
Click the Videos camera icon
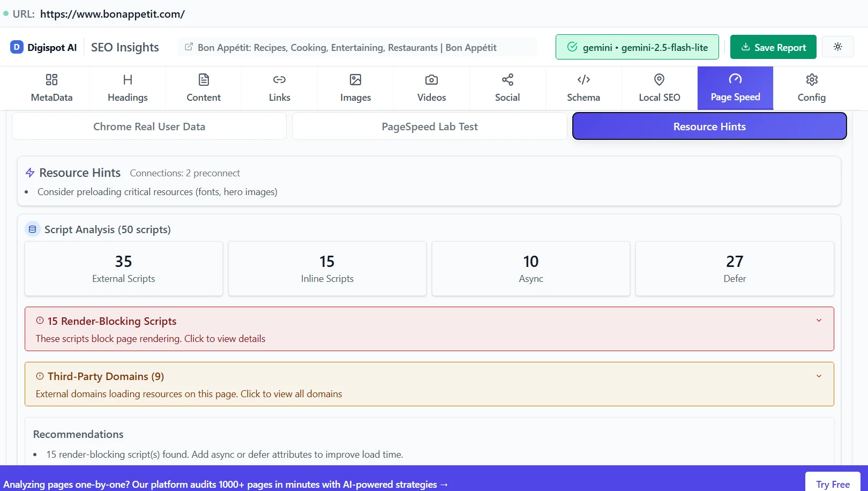(x=431, y=80)
